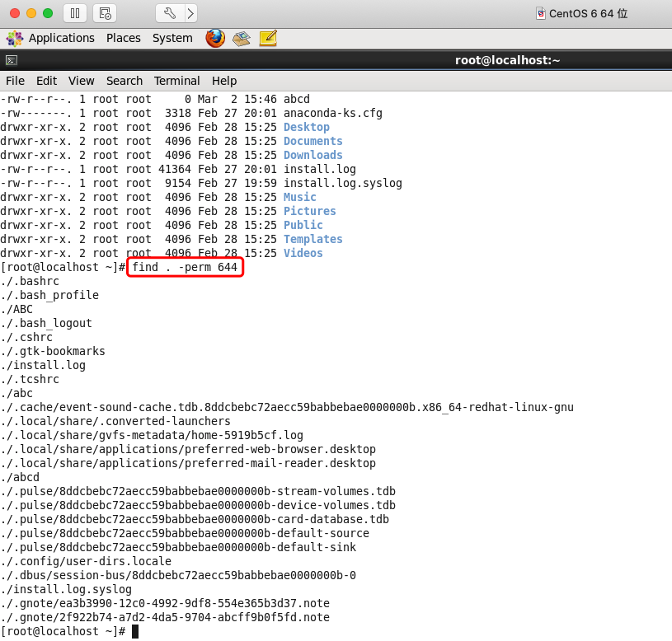Click the terminal window title icon
672x641 pixels.
pyautogui.click(x=12, y=60)
